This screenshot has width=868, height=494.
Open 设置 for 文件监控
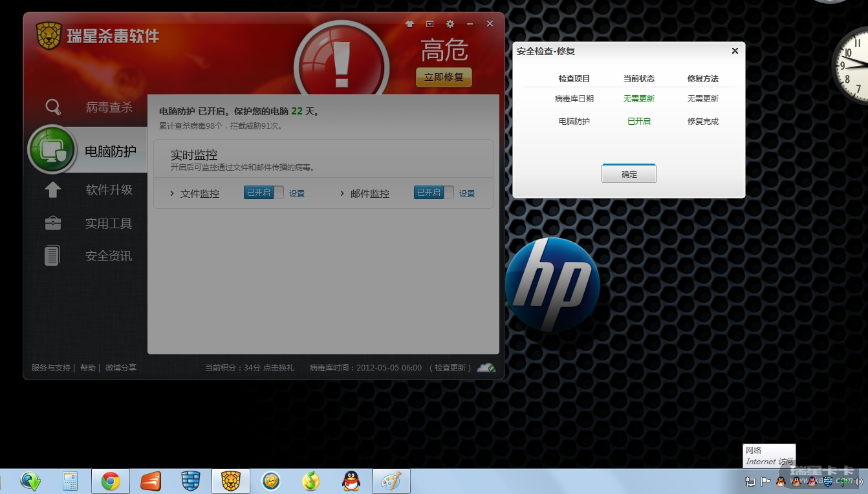coord(297,193)
